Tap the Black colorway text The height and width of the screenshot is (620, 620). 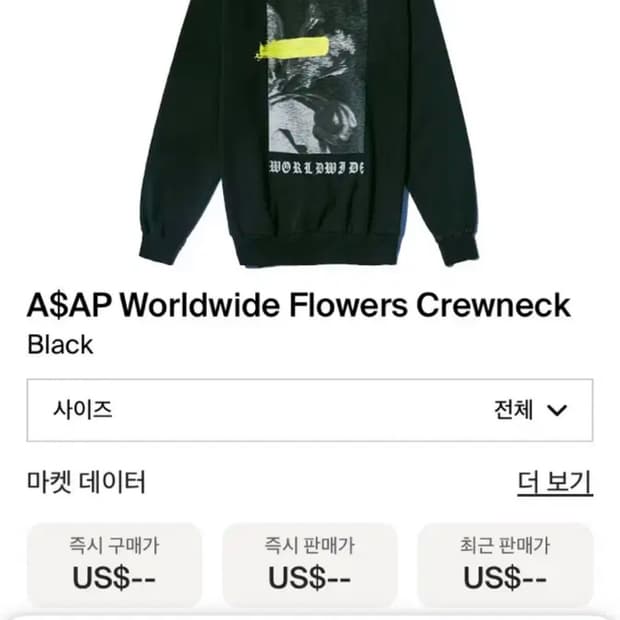60,344
